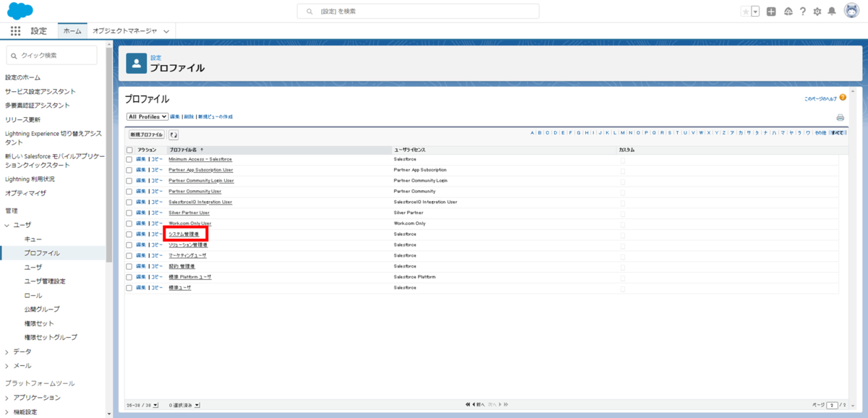Click the page number input field
Image resolution: width=868 pixels, height=418 pixels.
(833, 405)
